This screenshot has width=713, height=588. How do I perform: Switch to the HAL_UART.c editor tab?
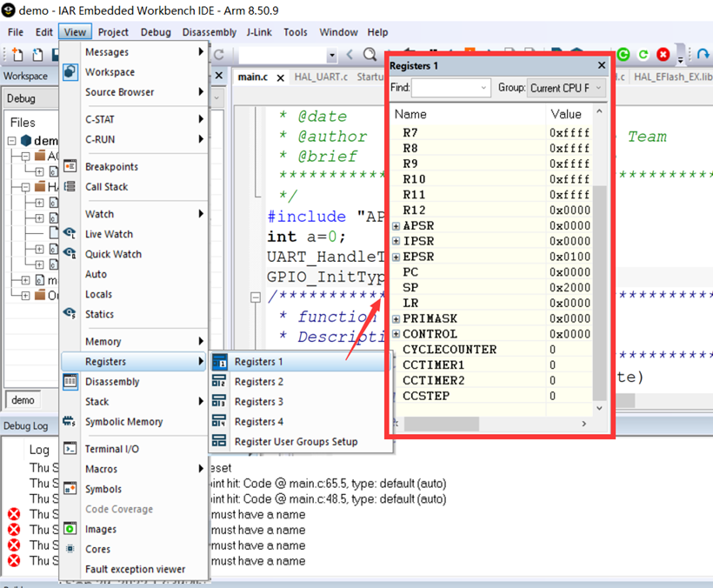[x=320, y=77]
